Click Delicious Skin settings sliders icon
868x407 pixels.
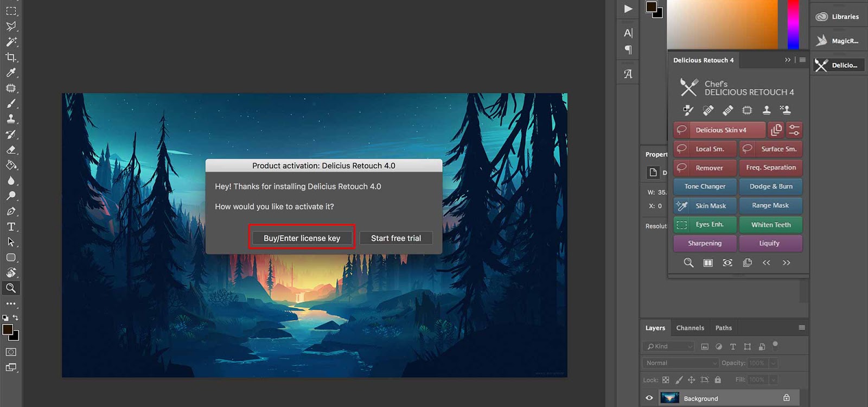794,130
